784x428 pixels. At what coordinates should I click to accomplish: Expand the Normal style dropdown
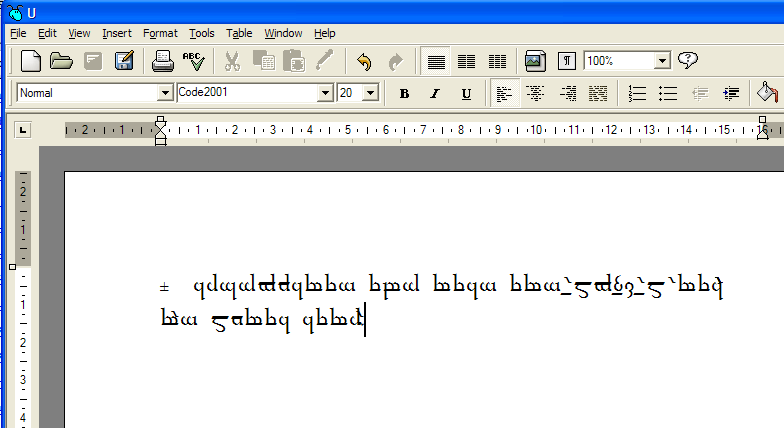pos(165,93)
